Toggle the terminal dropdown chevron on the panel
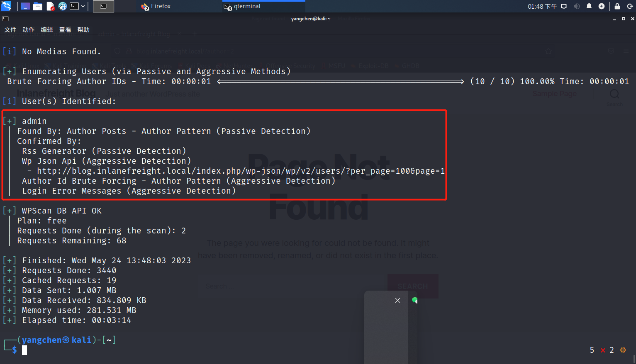The height and width of the screenshot is (364, 636). 82,6
